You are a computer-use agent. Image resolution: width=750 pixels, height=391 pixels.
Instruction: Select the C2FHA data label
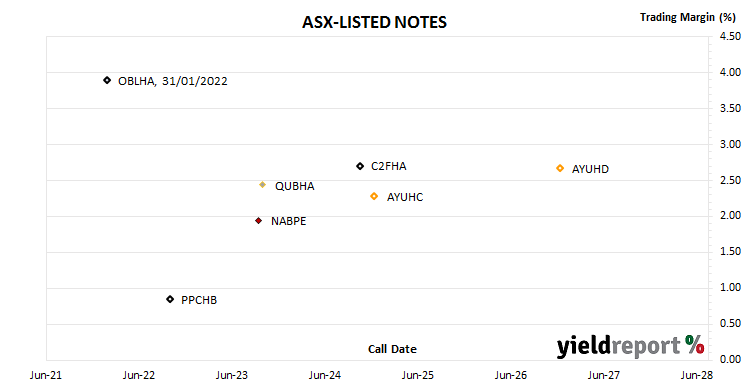388,166
